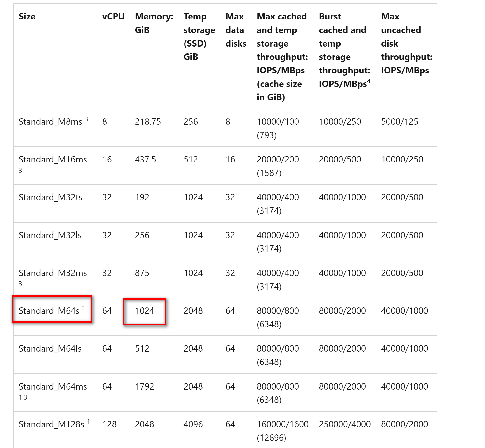Click the Size column header
The image size is (485, 448).
coord(27,16)
